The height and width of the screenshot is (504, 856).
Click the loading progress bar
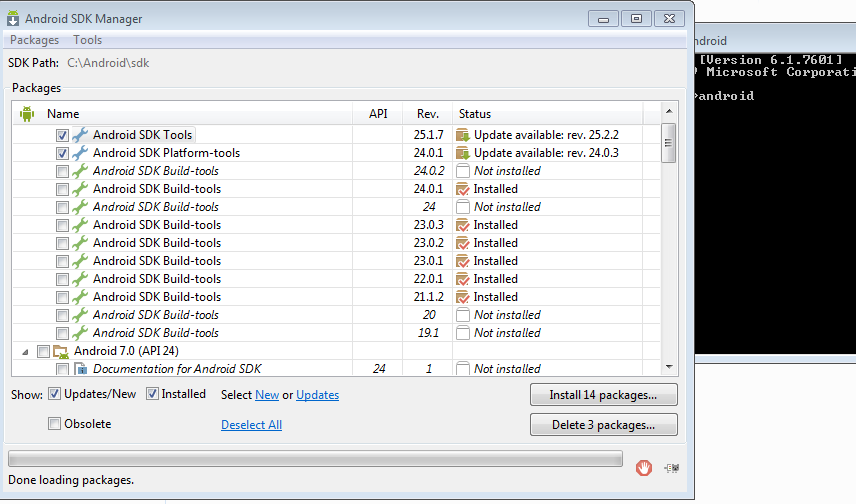coord(315,459)
